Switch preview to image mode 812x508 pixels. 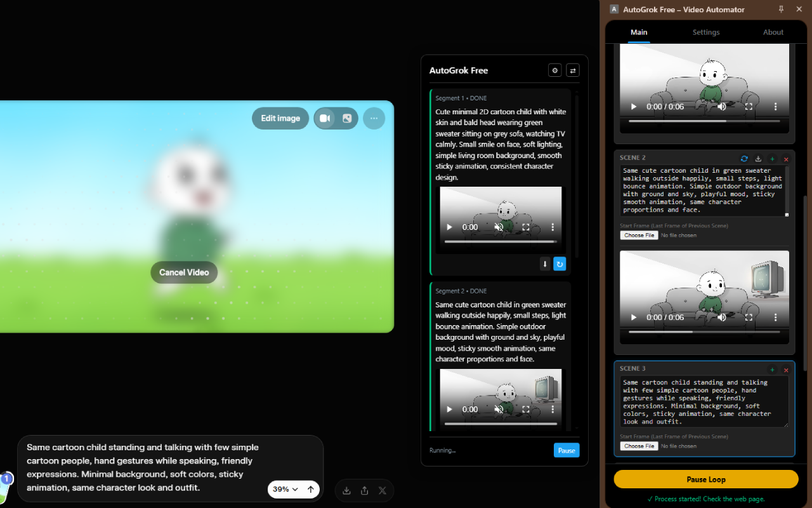point(347,118)
